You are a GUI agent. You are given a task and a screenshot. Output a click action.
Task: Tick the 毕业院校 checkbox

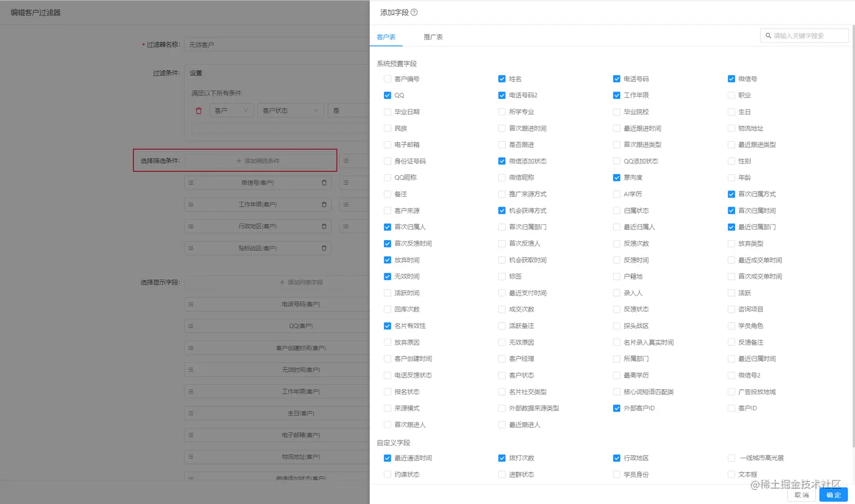(616, 112)
